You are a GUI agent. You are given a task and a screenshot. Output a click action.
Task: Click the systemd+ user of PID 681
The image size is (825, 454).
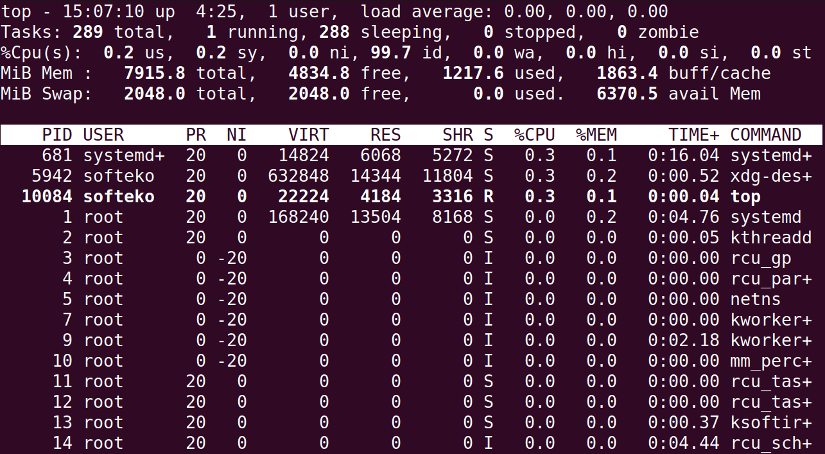click(124, 156)
